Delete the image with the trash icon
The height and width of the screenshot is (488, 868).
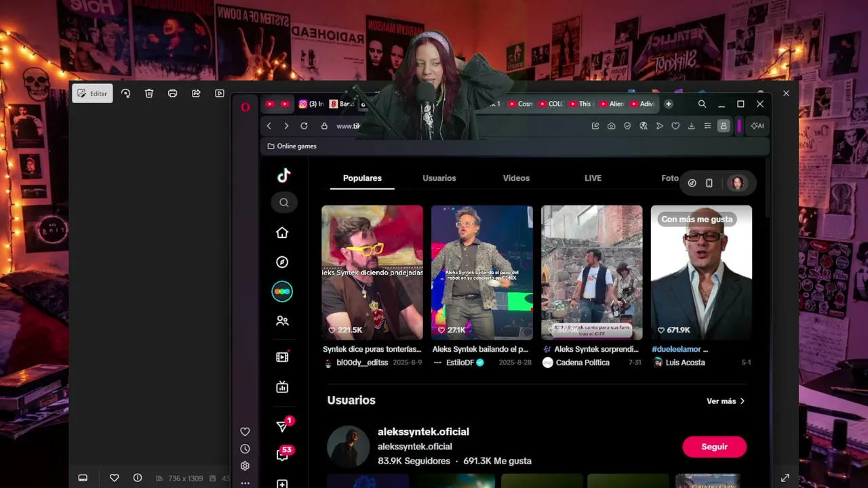click(149, 94)
